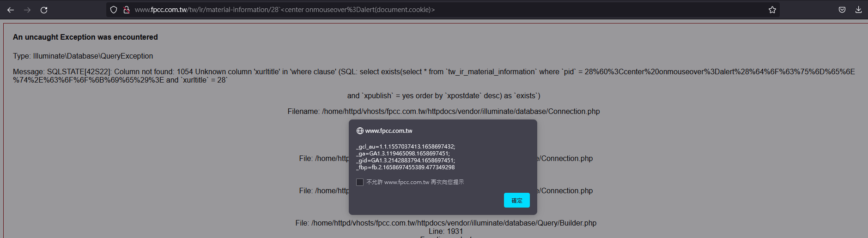Tick the checkbox to block further alerts
Image resolution: width=868 pixels, height=238 pixels.
coord(360,182)
